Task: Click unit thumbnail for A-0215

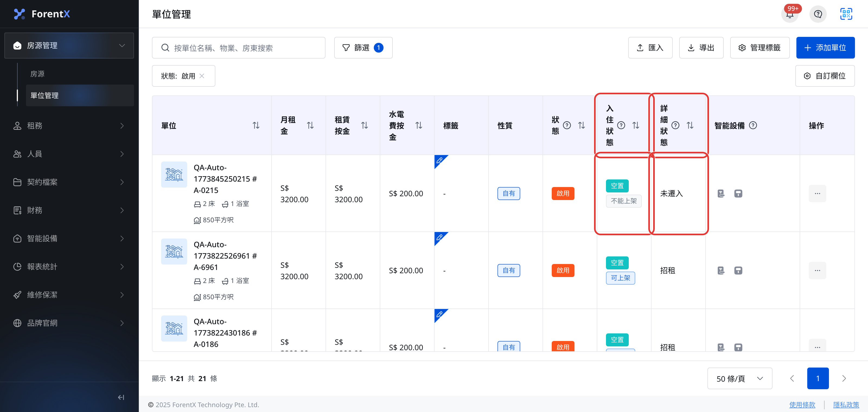Action: tap(174, 175)
